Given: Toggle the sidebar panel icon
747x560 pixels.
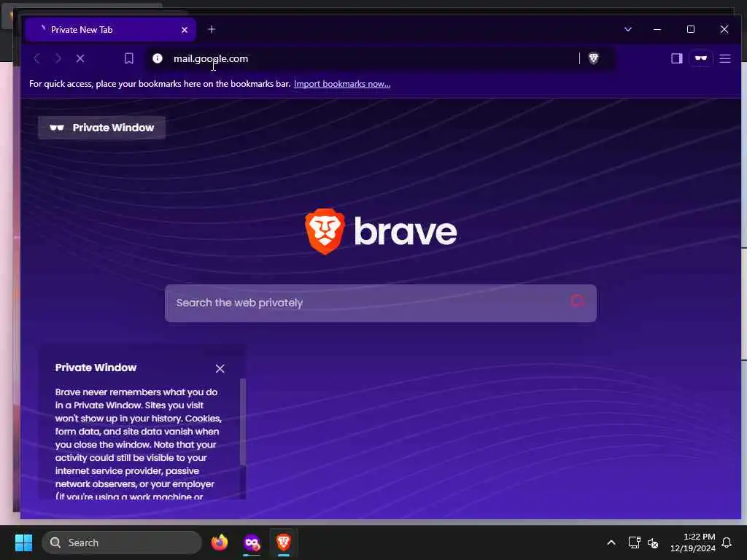Looking at the screenshot, I should (x=676, y=58).
